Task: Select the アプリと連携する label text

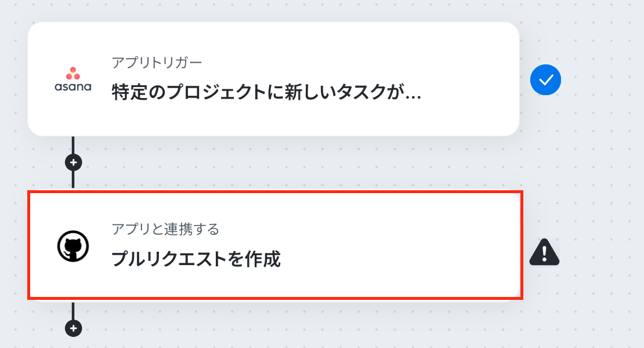Action: pyautogui.click(x=165, y=229)
